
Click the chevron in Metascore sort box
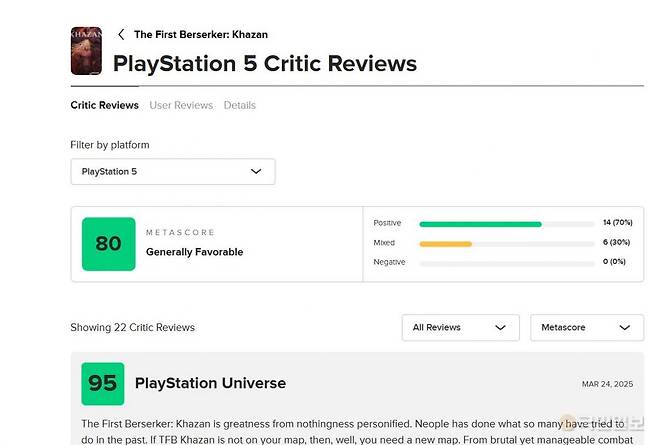pos(625,327)
